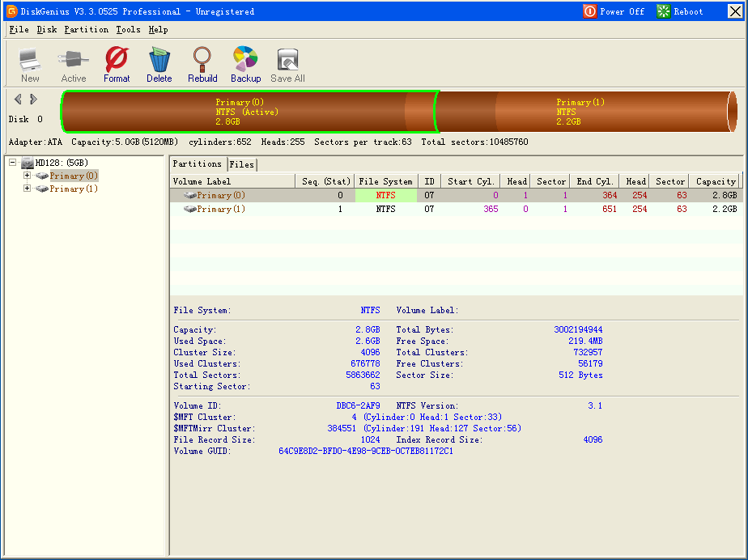The height and width of the screenshot is (560, 748).
Task: Click the End Cyl. column header
Action: click(595, 181)
